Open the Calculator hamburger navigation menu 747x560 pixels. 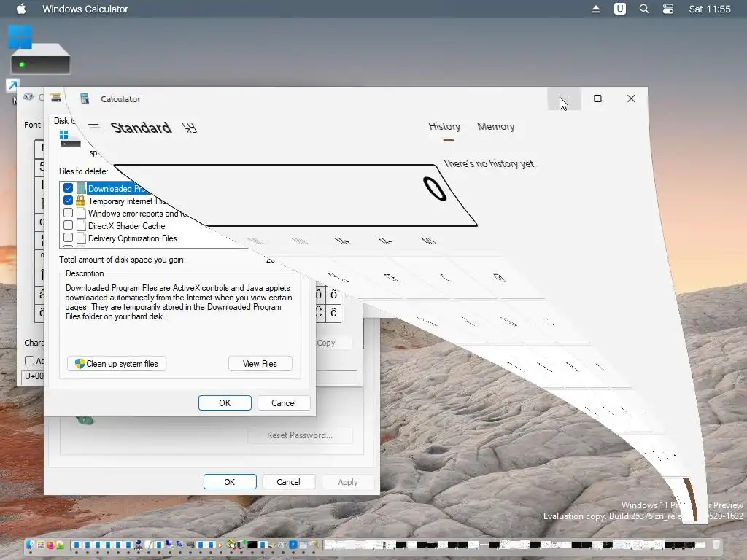click(96, 127)
